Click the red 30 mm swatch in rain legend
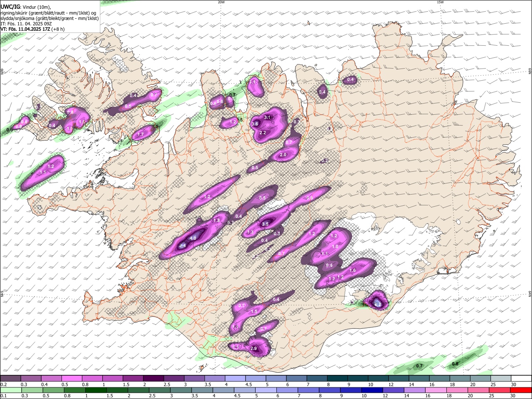The width and height of the screenshot is (532, 399). point(520,390)
